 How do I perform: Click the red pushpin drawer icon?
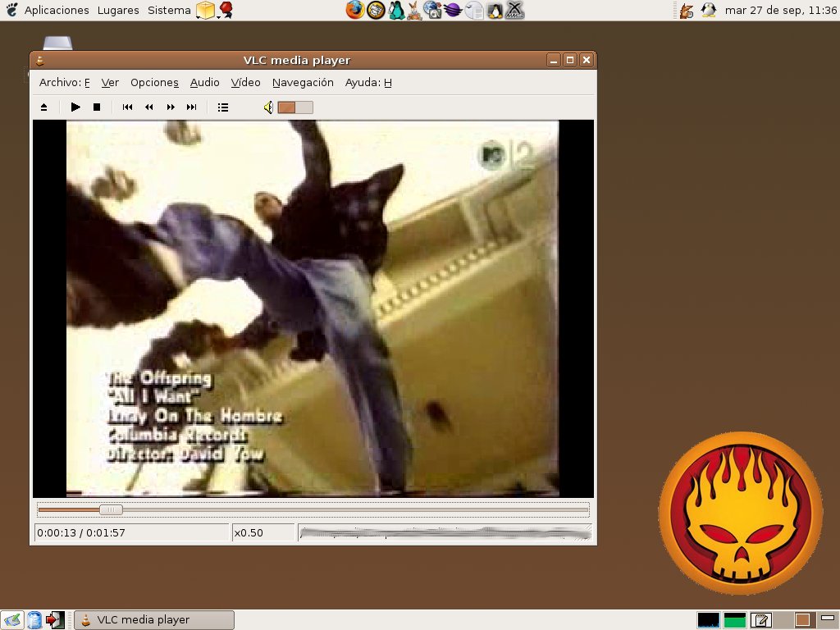pos(226,10)
